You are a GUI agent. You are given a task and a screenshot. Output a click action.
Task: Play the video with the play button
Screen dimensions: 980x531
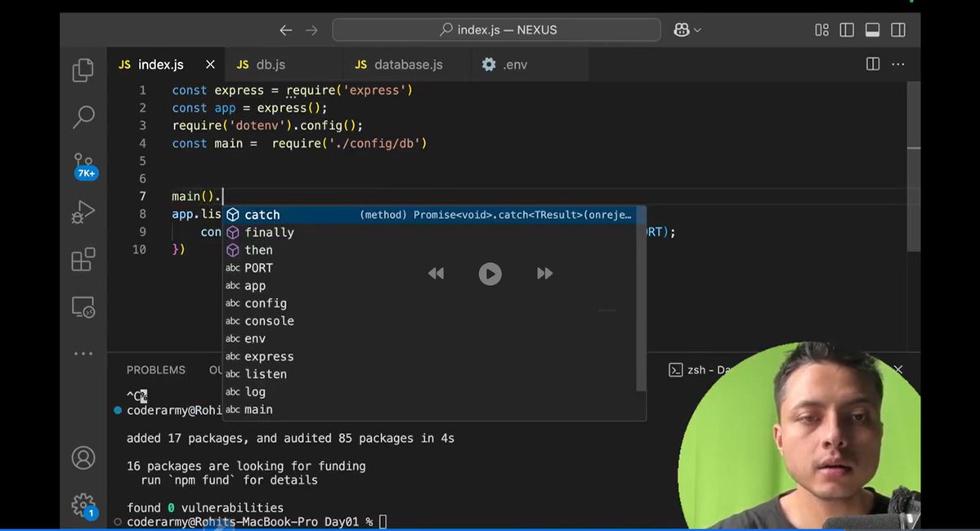[490, 274]
